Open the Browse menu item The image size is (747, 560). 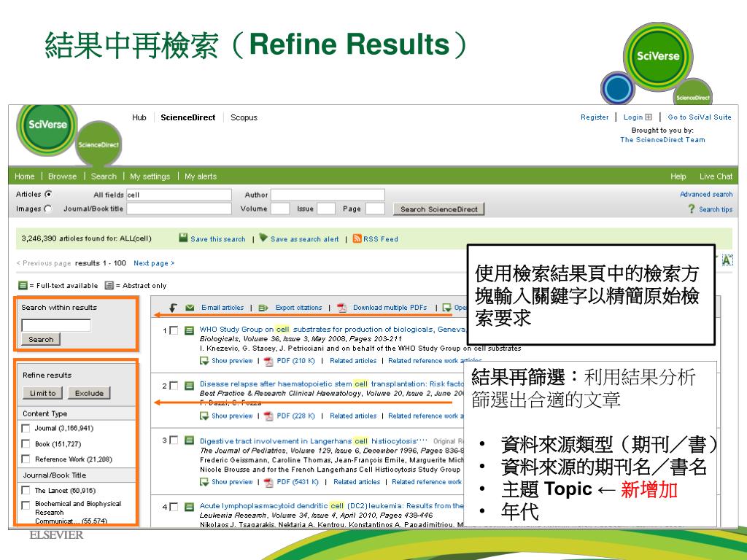tap(62, 176)
